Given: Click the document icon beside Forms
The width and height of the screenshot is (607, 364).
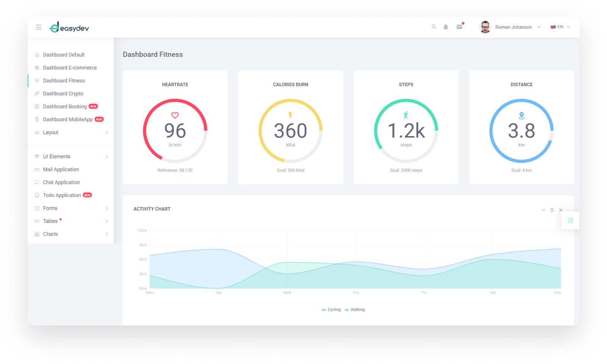Looking at the screenshot, I should [x=37, y=208].
